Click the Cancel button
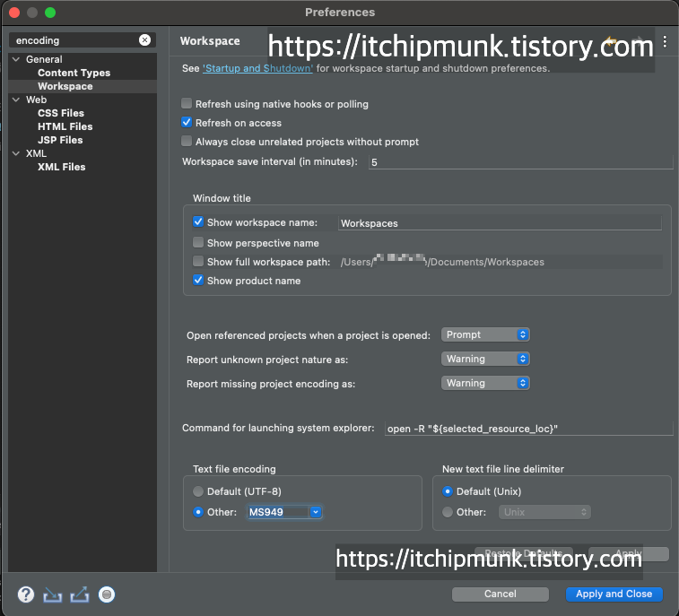 (x=501, y=594)
